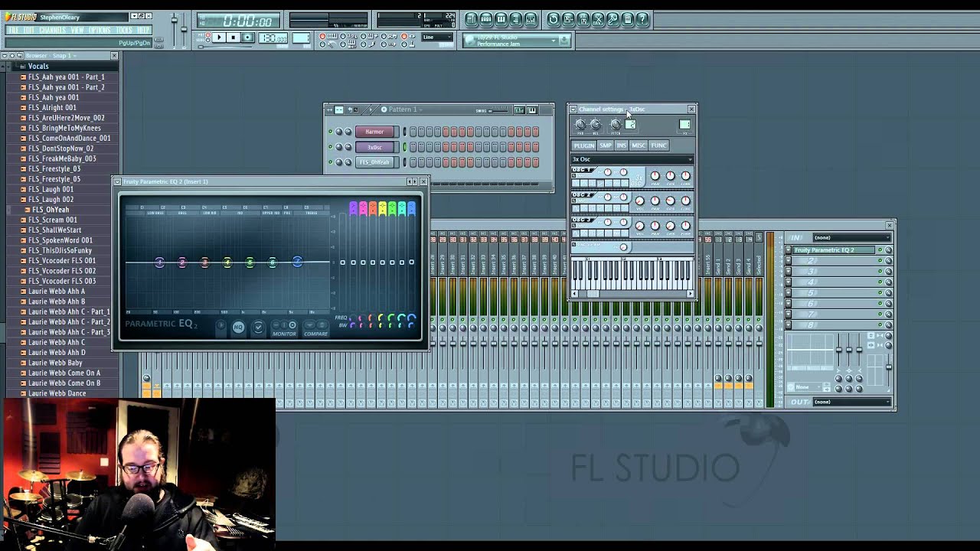Toggle the 3xOsc channel selector light

(x=405, y=147)
